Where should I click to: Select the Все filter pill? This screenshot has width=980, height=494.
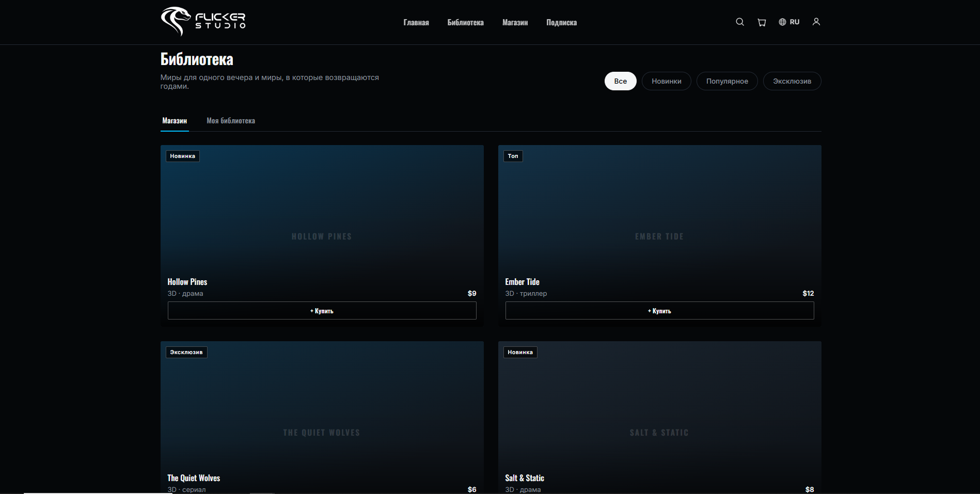tap(621, 81)
